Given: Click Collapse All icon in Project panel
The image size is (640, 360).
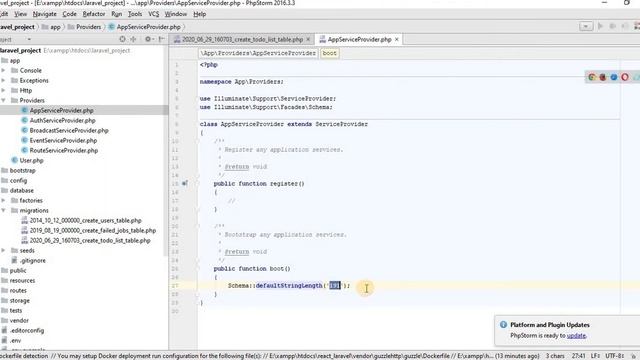Looking at the screenshot, I should point(133,39).
